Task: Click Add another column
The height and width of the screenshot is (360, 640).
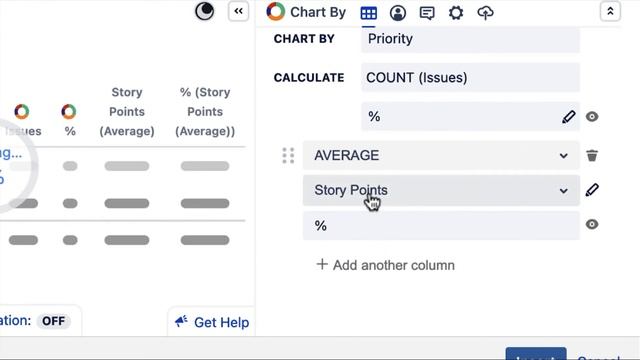Action: 385,265
